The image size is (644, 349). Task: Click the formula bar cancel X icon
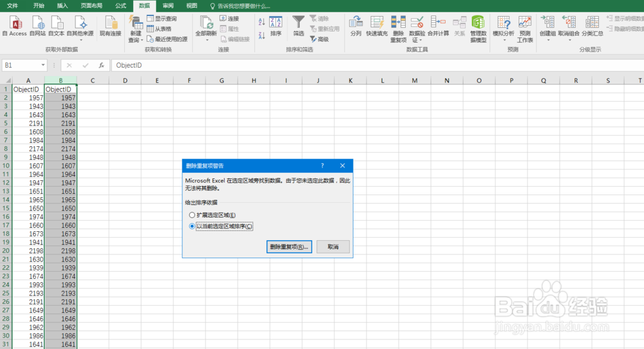69,65
